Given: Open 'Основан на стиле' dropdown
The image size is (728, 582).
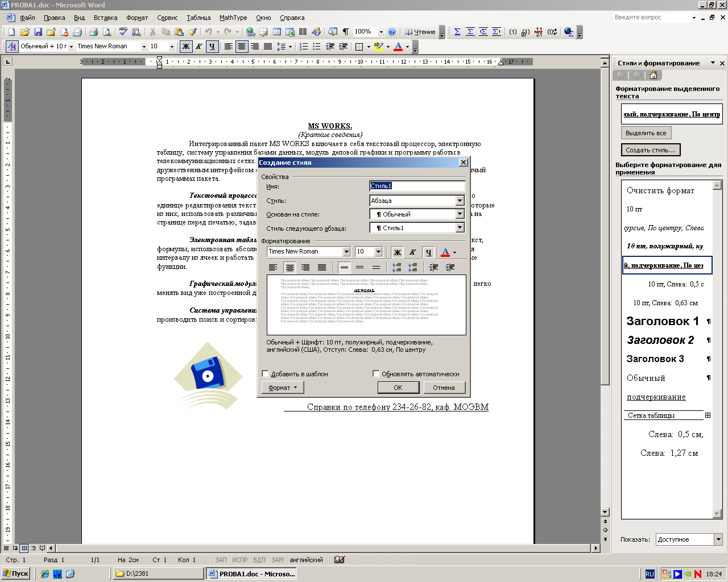Looking at the screenshot, I should [460, 214].
